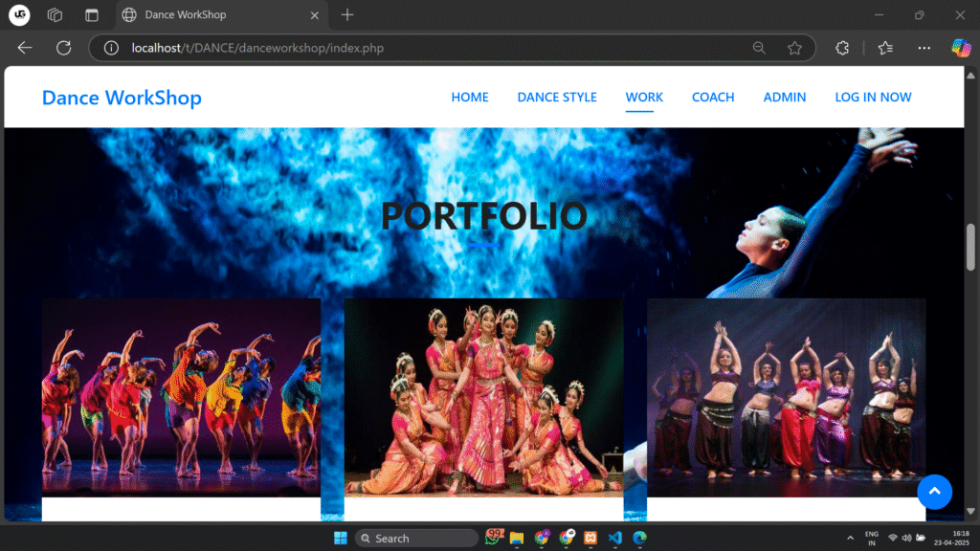Open the Windows Start menu
The width and height of the screenshot is (980, 551).
coord(340,538)
